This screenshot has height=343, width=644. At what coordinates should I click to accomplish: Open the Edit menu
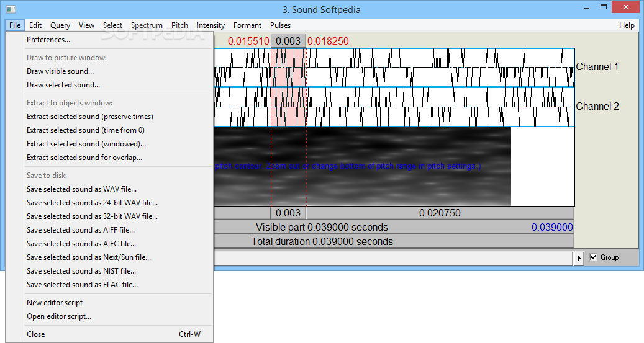point(35,25)
